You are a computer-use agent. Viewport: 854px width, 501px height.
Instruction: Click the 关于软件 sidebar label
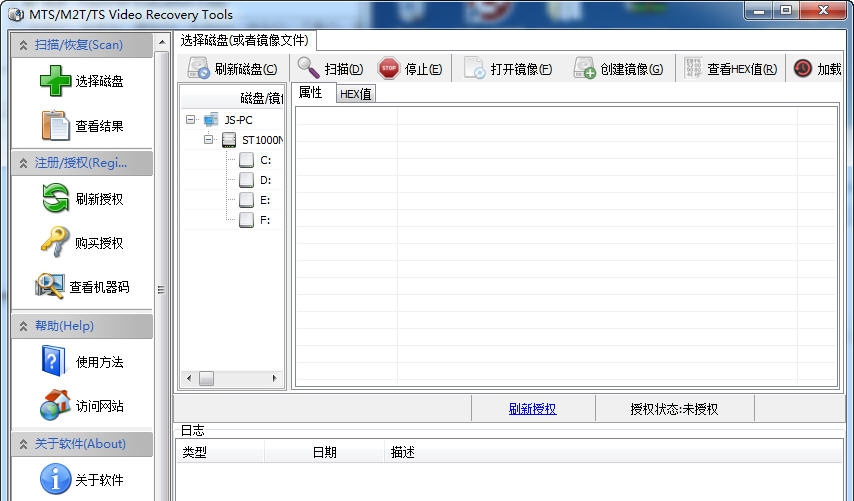click(x=99, y=480)
